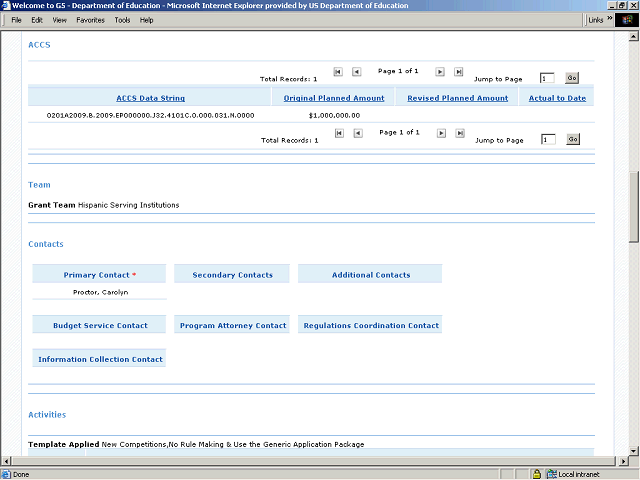
Task: Open the Budget Service Contact link
Action: point(100,326)
